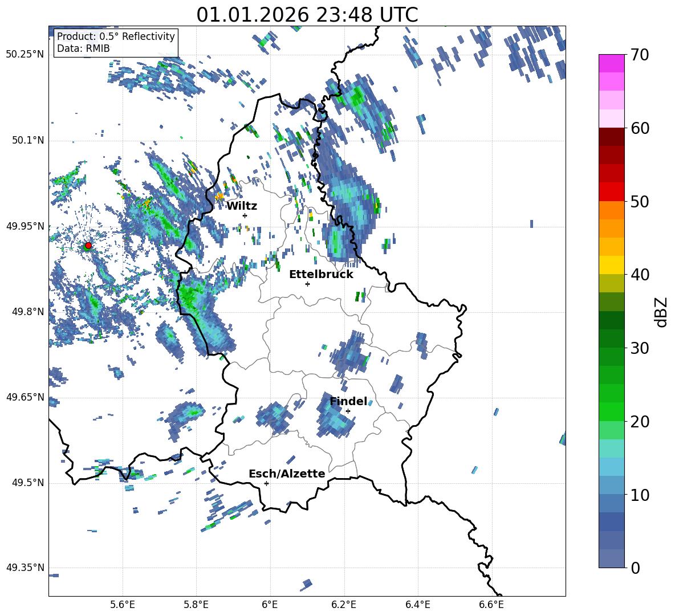Viewport: 675px width, 616px height.
Task: Click the 50 colorbar tick label
Action: click(x=639, y=202)
